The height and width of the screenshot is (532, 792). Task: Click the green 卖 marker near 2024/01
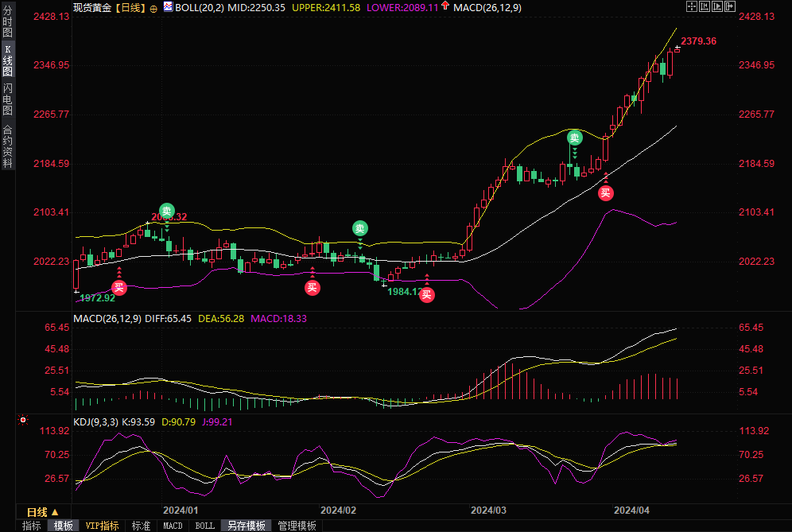click(166, 210)
